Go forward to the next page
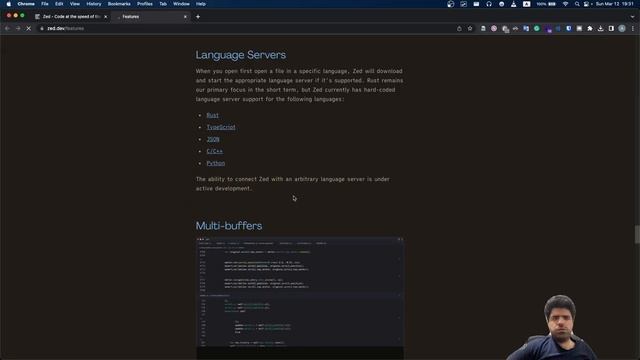The height and width of the screenshot is (360, 640). click(18, 29)
